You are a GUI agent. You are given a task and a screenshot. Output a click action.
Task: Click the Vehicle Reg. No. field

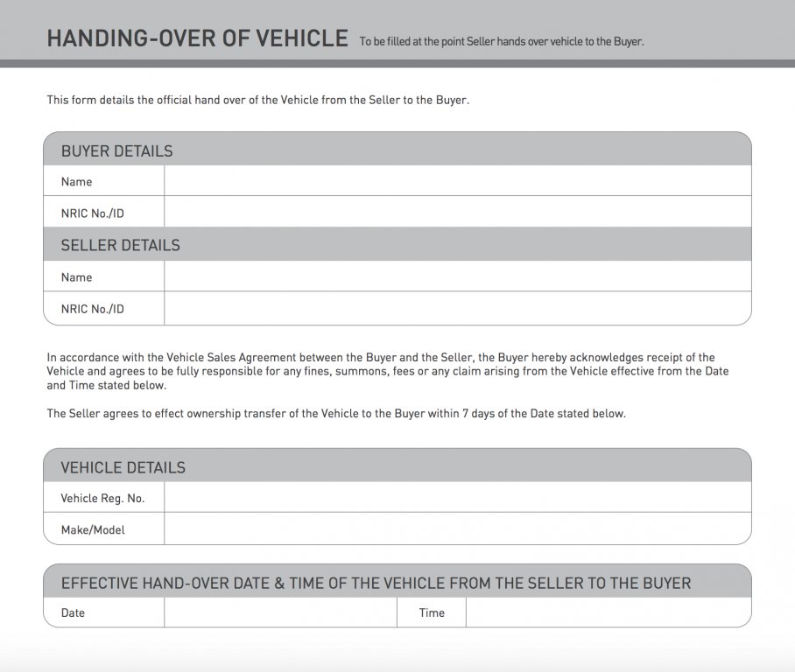[457, 497]
